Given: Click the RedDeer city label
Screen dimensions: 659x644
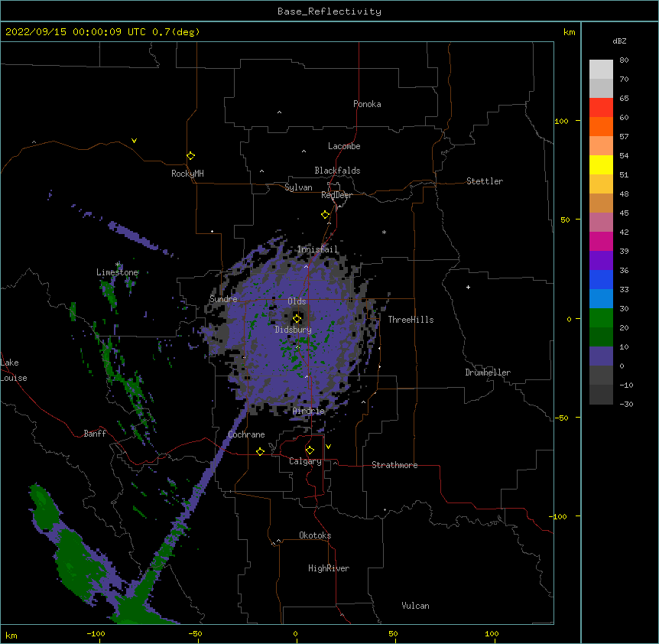Looking at the screenshot, I should click(336, 195).
